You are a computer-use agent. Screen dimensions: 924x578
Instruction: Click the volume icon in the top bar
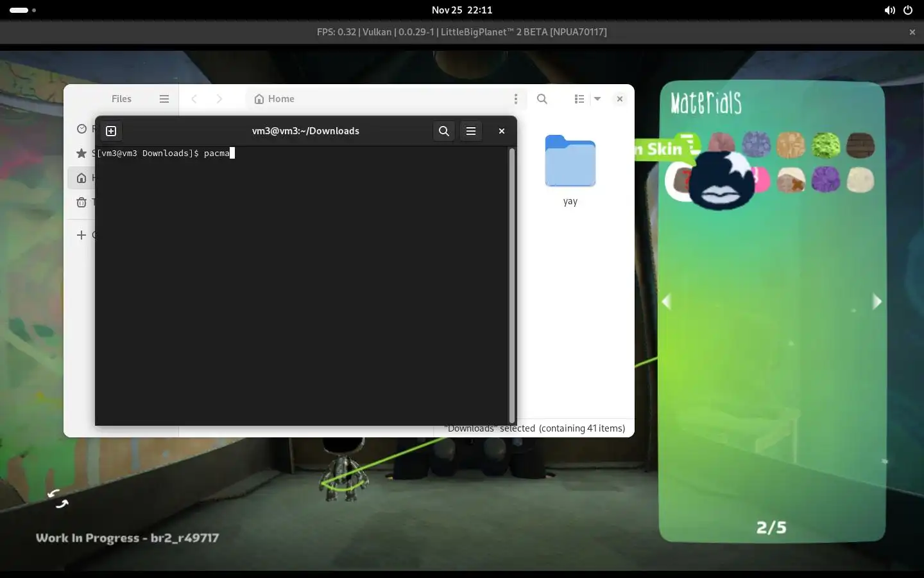coord(889,10)
